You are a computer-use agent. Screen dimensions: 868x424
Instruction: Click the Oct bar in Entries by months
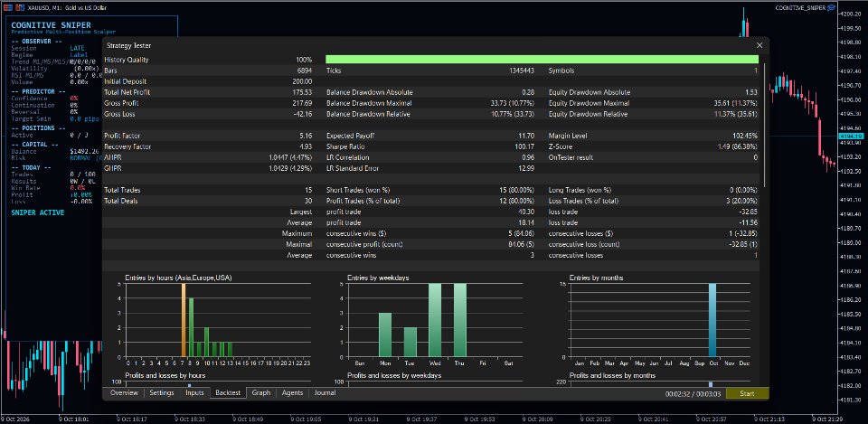[x=712, y=320]
